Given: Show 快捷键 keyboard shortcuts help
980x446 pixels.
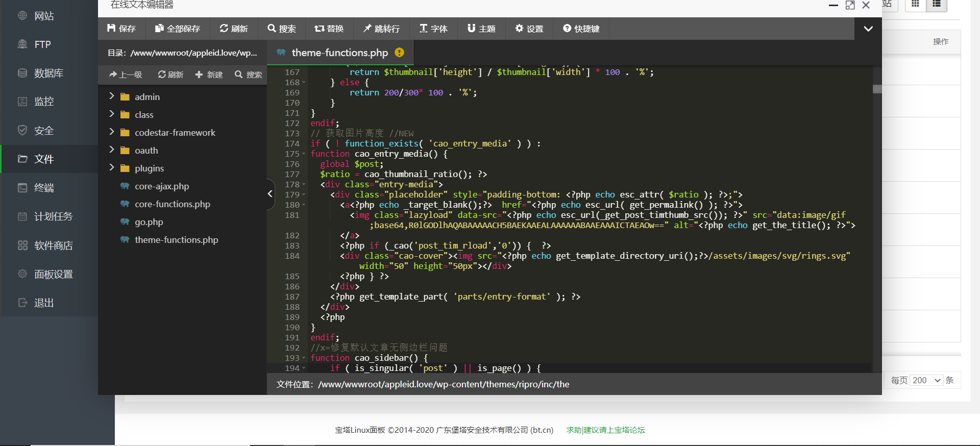Looking at the screenshot, I should point(581,29).
